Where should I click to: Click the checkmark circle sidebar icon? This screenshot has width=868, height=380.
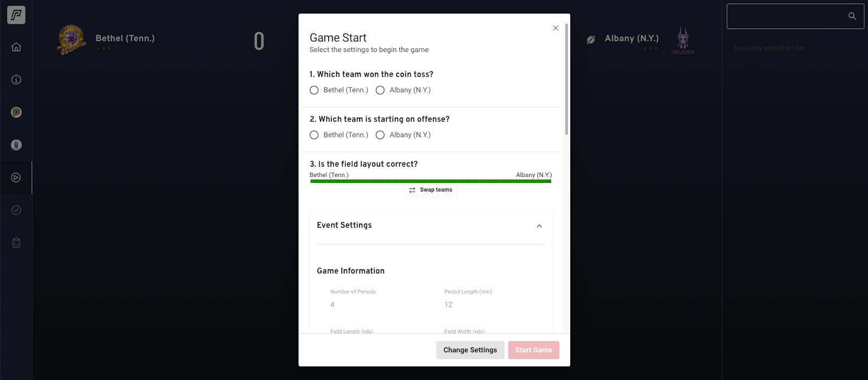[16, 210]
